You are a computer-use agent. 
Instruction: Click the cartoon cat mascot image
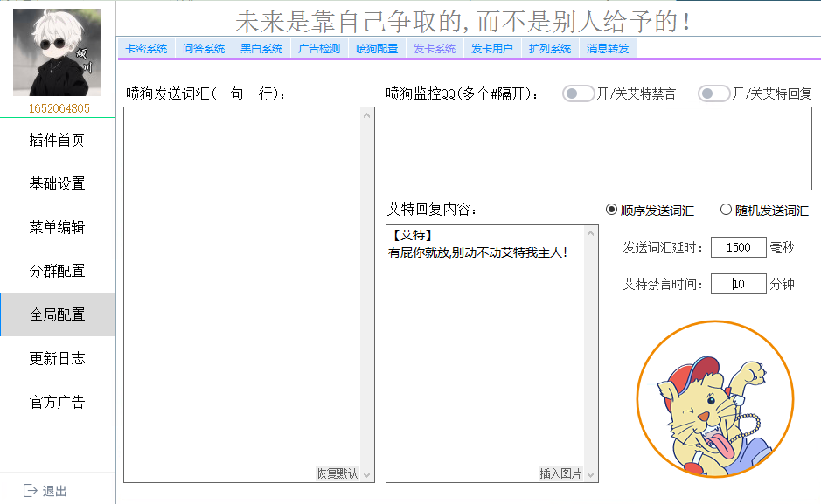point(714,400)
